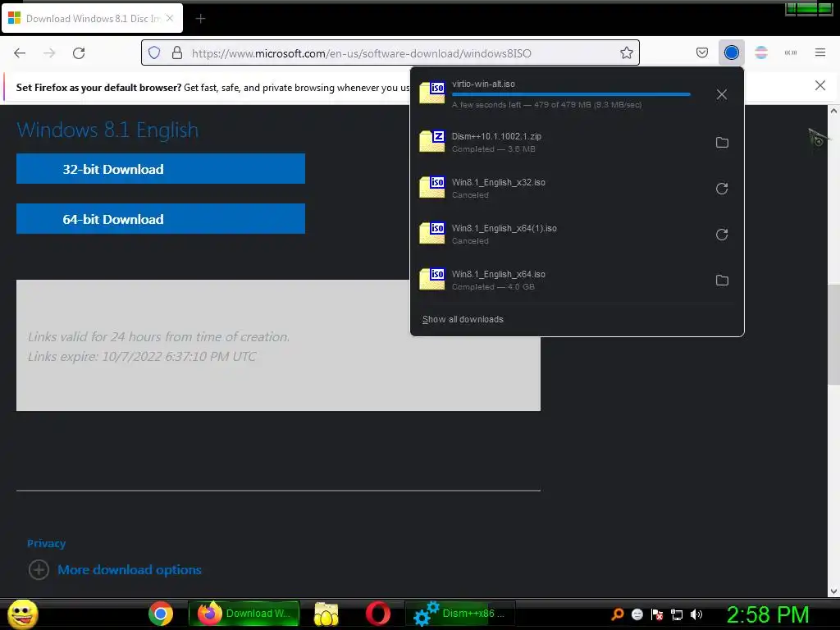Viewport: 840px width, 630px height.
Task: Click the virtio-win-alt.iso download progress bar
Action: pos(571,94)
